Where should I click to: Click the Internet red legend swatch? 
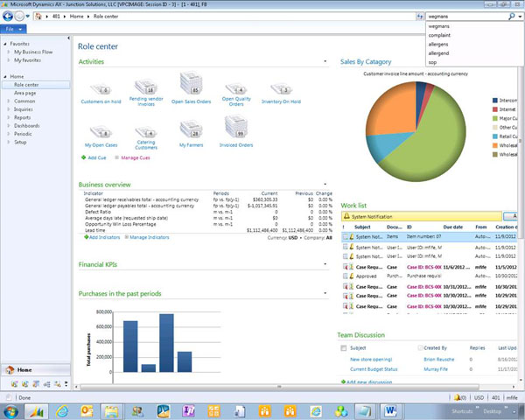click(x=495, y=109)
